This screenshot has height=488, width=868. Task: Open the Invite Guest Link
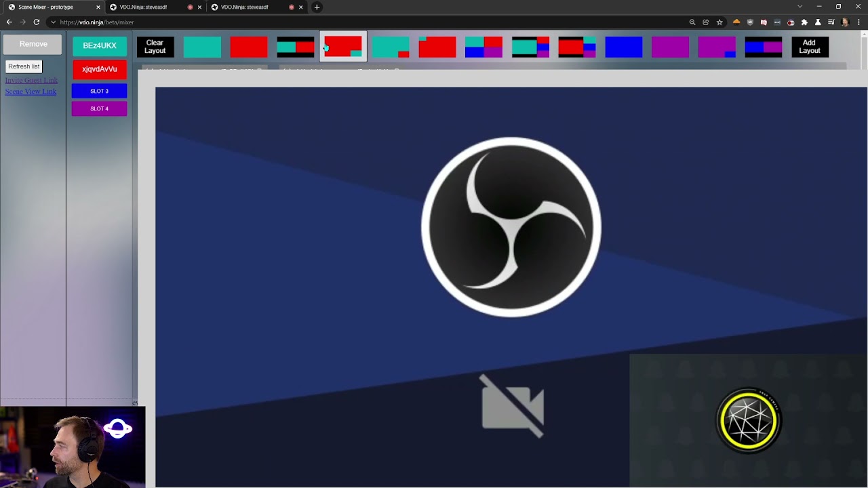31,81
